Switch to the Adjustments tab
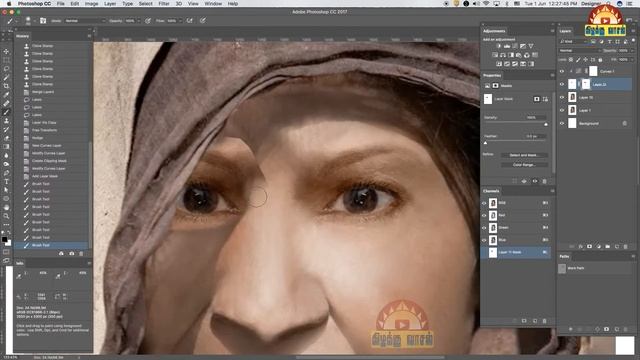Viewport: 640px width, 360px height. [x=494, y=31]
